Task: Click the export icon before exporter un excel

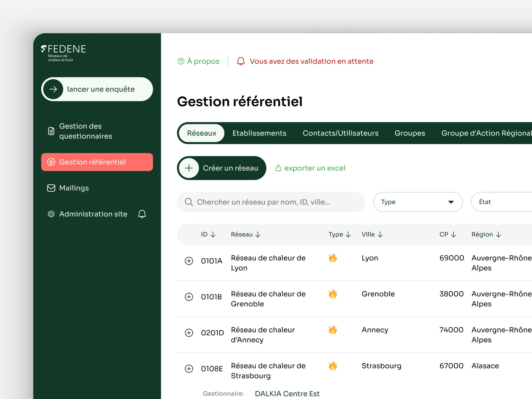Action: pyautogui.click(x=278, y=168)
